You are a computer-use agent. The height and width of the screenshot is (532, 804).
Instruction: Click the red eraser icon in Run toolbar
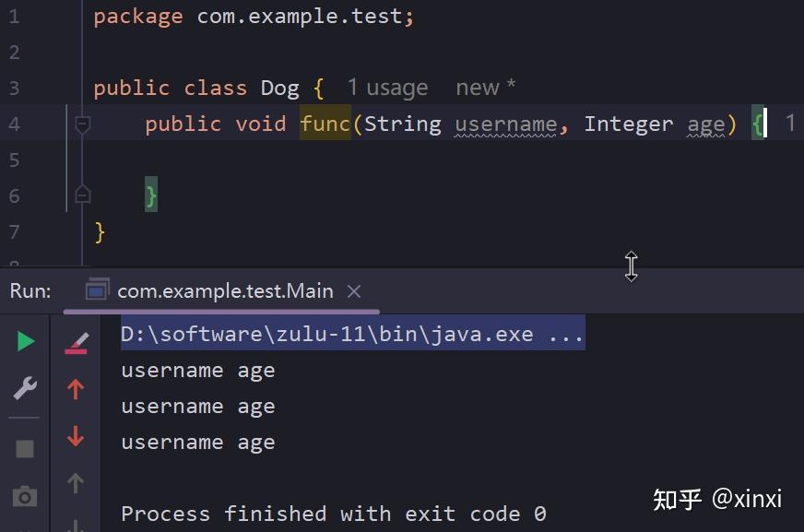pos(76,344)
